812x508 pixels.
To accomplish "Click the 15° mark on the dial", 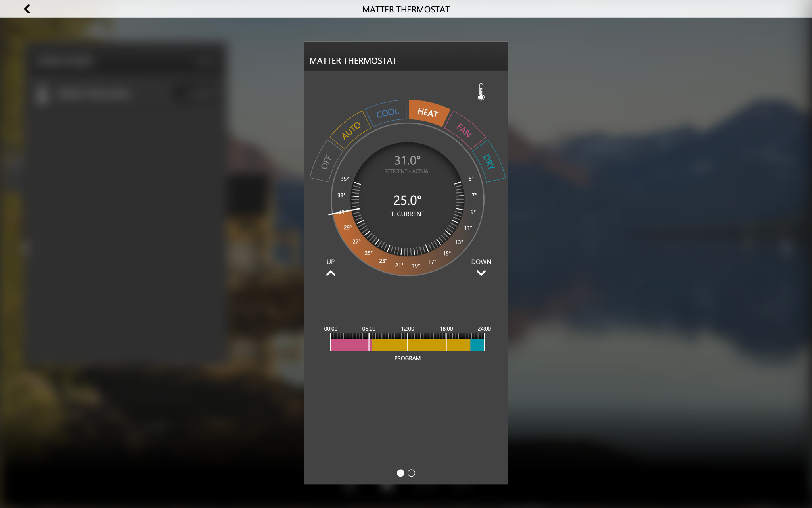I will coord(447,253).
